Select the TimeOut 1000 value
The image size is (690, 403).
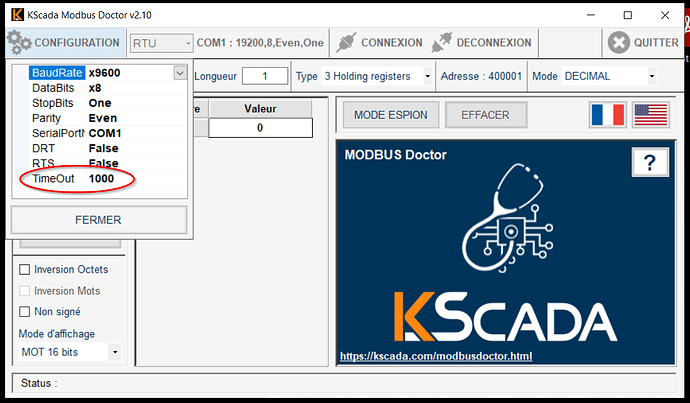[x=101, y=179]
